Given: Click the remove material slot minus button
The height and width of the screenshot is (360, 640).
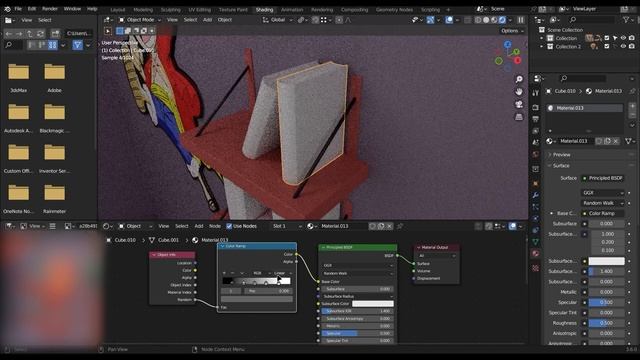Looking at the screenshot, I should pyautogui.click(x=633, y=116).
